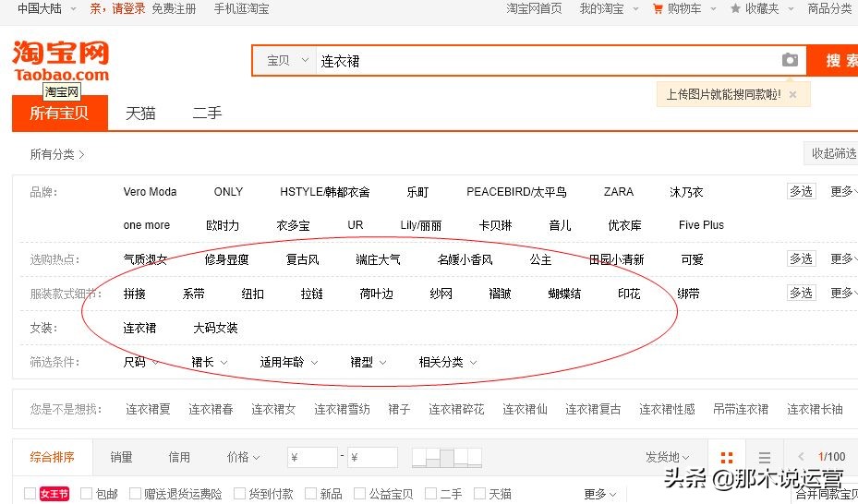
Task: Expand the 尺码 size filter
Action: 140,362
